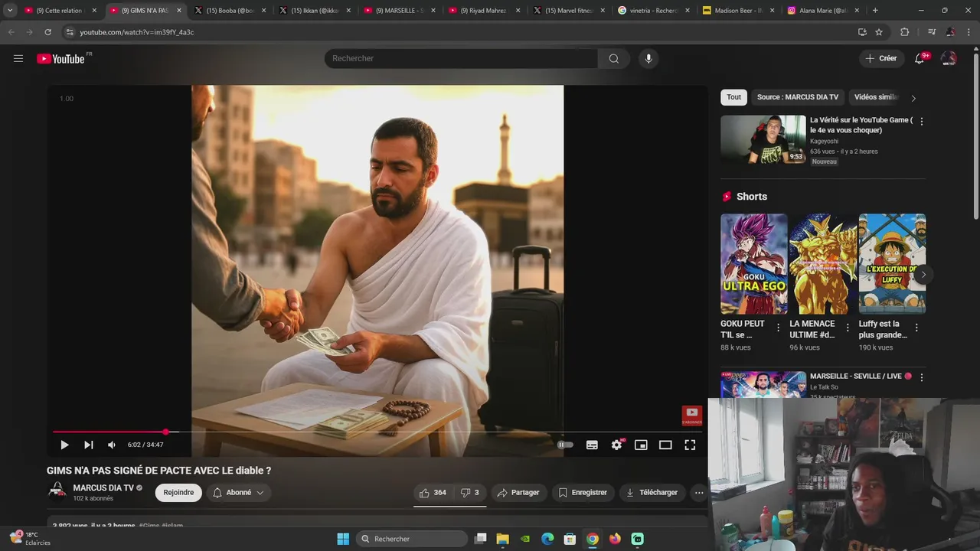Open Task View on the taskbar
This screenshot has height=551, width=980.
[480, 539]
